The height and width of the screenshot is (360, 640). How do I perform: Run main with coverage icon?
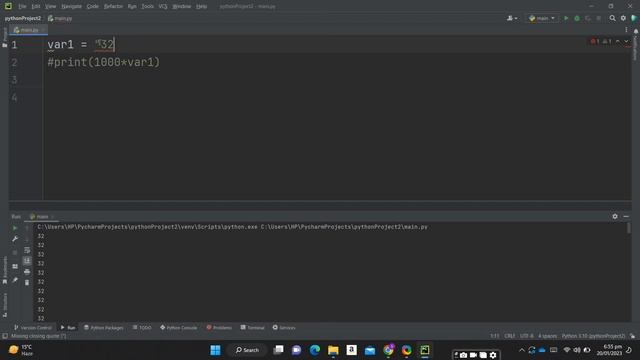(x=588, y=18)
